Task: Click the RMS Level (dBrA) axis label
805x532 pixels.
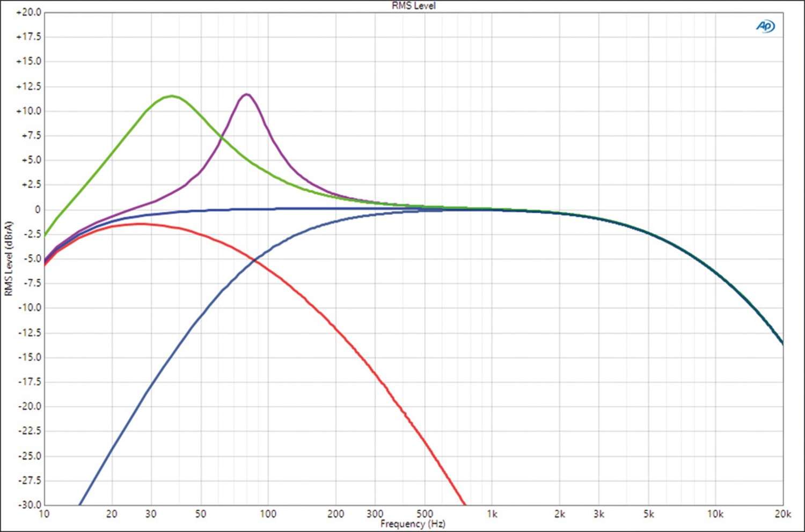Action: pos(8,258)
